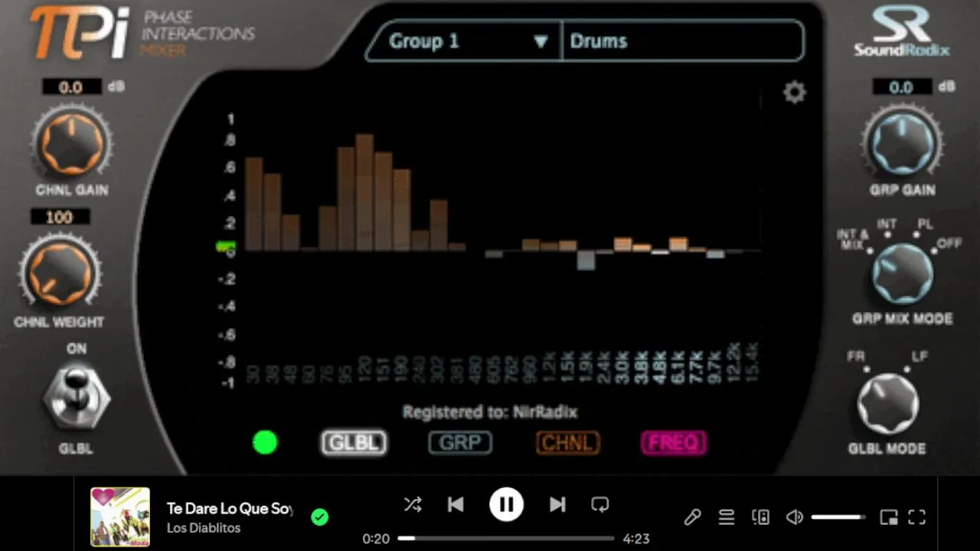Enter fullscreen mode in the player
This screenshot has height=551, width=980.
[917, 517]
